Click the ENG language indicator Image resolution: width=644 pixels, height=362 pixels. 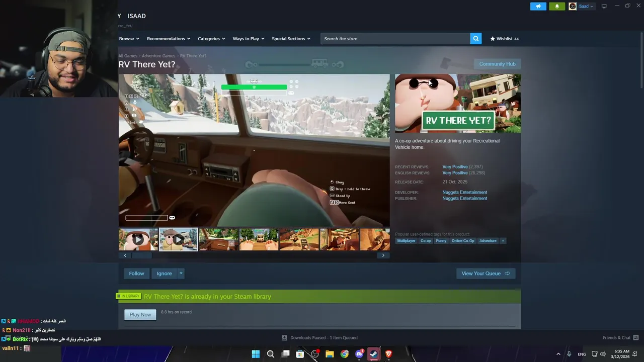[x=582, y=354]
